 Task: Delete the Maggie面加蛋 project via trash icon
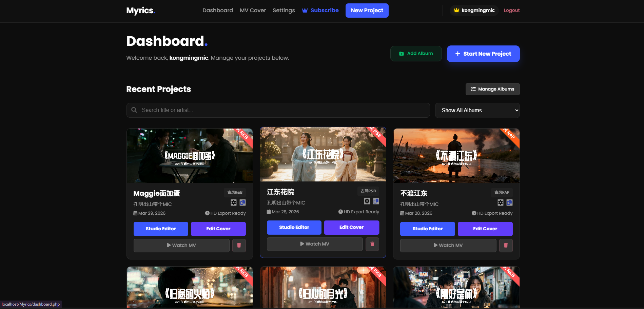coord(239,245)
